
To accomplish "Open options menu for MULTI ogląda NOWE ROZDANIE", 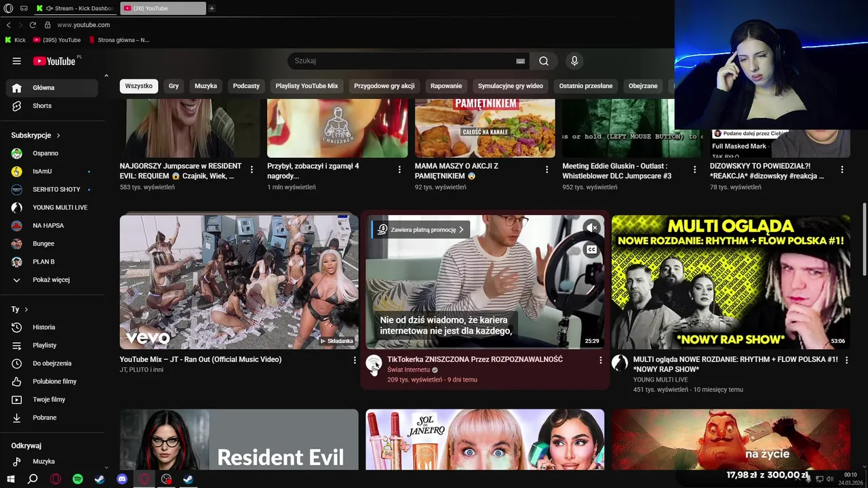I will point(846,361).
